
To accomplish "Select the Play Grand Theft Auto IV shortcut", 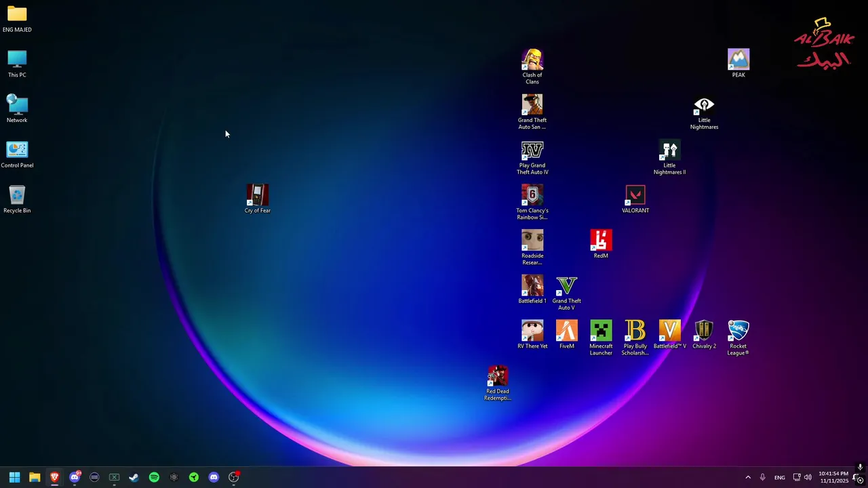I will (x=532, y=158).
